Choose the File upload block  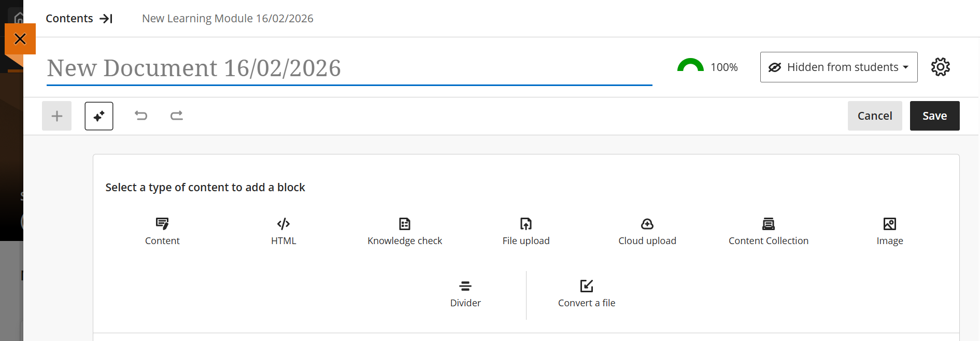coord(526,231)
